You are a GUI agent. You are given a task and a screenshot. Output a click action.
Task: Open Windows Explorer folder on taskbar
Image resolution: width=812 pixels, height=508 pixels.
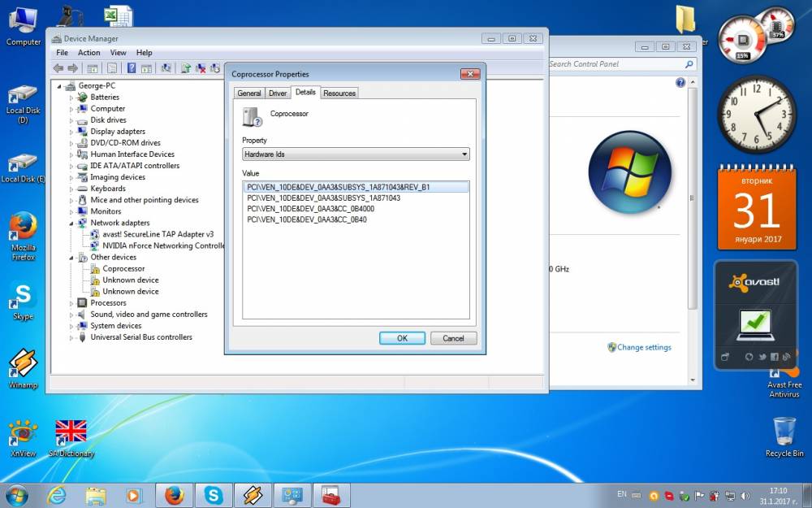pos(96,496)
